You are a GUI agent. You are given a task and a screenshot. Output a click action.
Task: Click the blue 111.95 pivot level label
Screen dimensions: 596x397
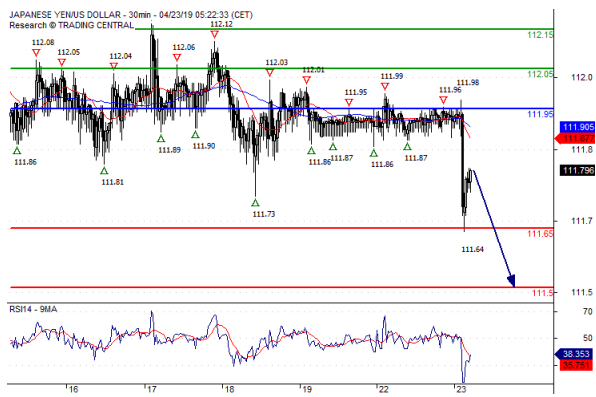[540, 114]
